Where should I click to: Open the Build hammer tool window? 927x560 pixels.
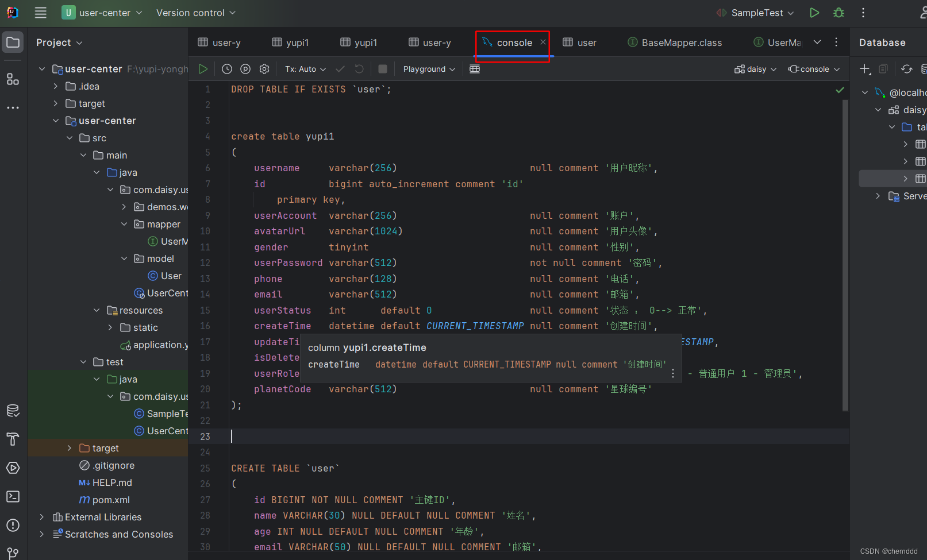[13, 439]
